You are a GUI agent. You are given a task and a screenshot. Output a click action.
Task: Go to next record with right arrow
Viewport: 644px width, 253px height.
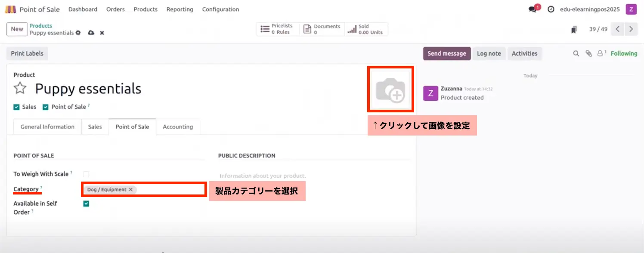coord(631,29)
